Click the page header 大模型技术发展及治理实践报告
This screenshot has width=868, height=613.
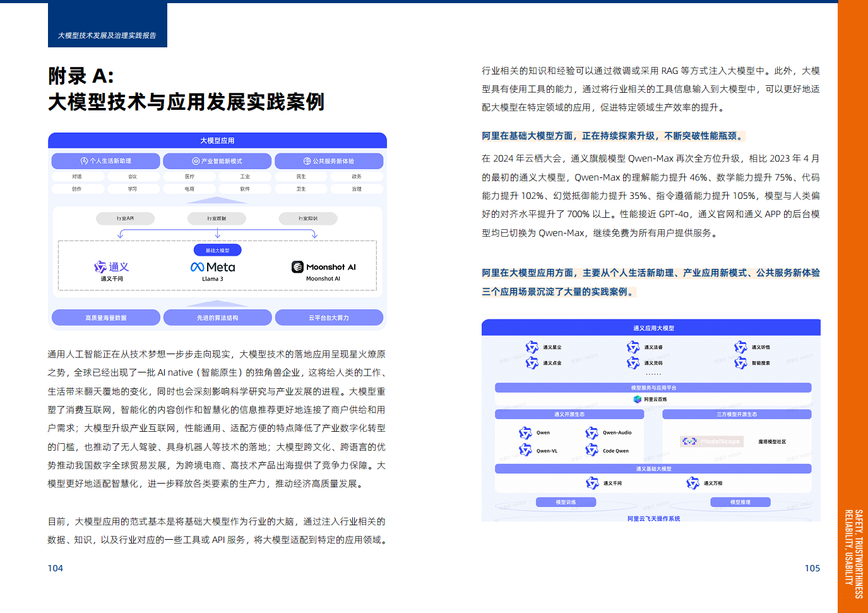pyautogui.click(x=107, y=35)
